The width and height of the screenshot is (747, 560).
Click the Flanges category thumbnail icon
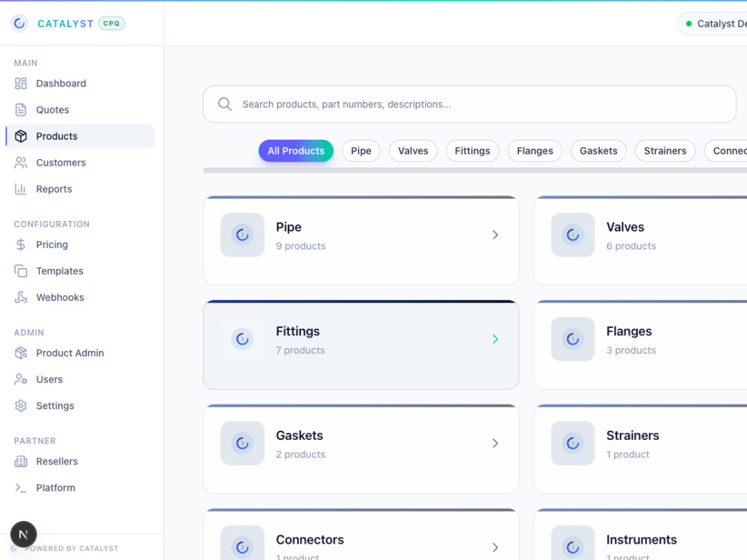(x=573, y=339)
